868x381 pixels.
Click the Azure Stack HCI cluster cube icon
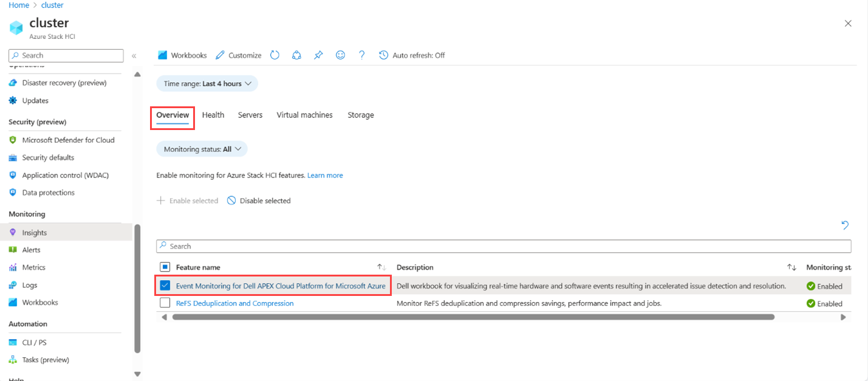(16, 27)
